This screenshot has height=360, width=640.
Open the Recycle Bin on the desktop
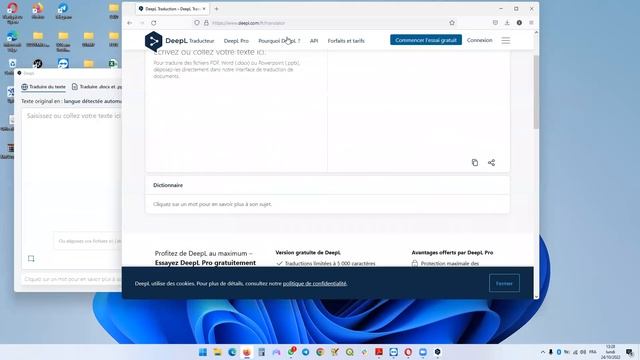point(12,65)
